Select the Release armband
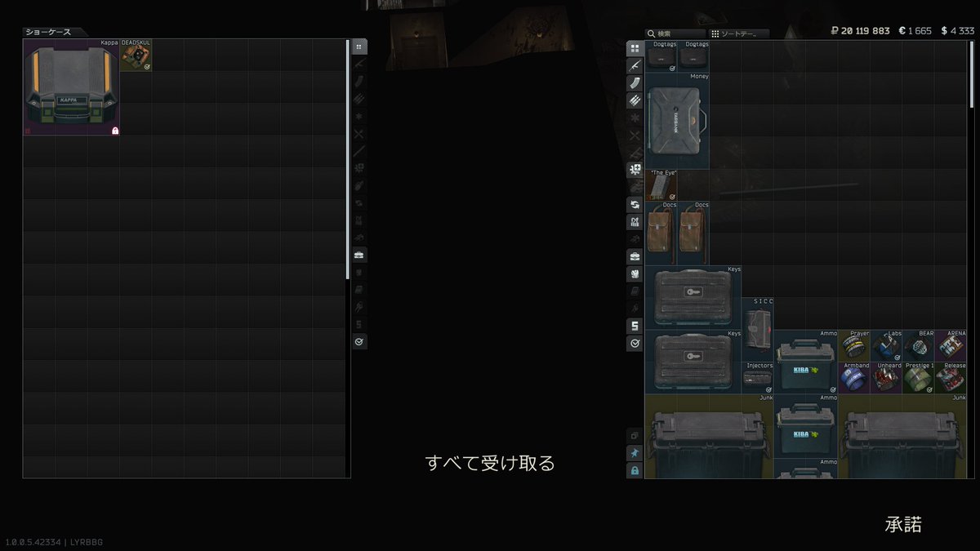980x551 pixels. pyautogui.click(x=951, y=378)
